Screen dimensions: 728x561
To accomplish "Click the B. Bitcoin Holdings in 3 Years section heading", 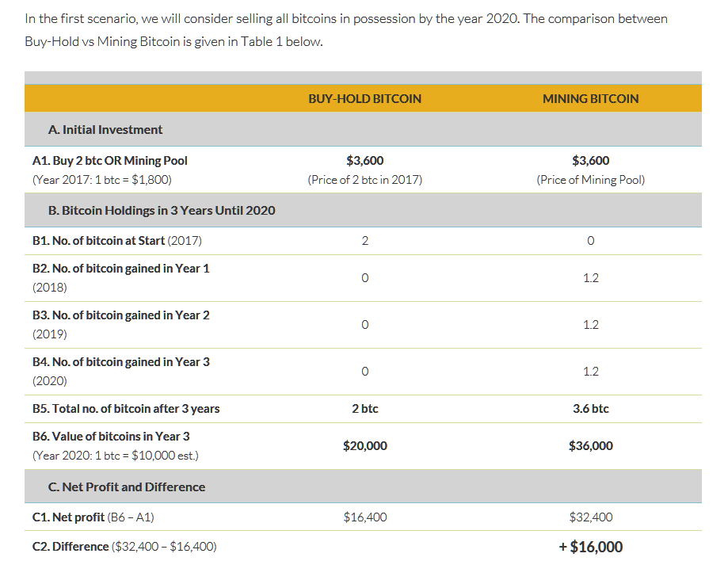I will click(x=162, y=211).
